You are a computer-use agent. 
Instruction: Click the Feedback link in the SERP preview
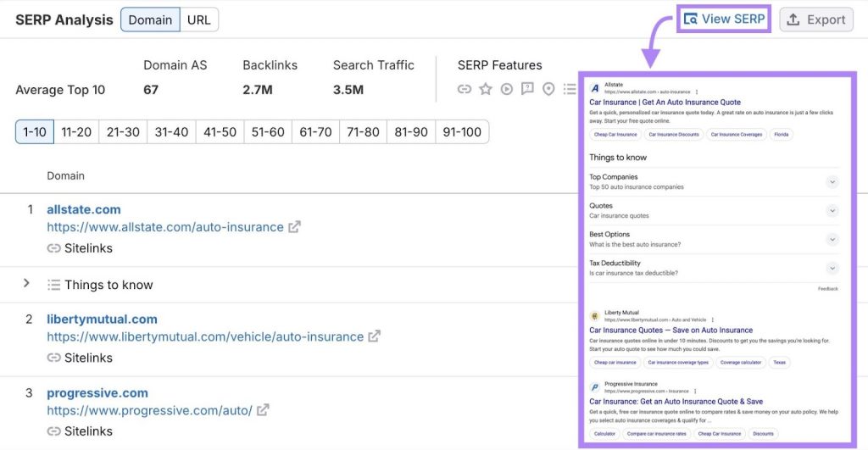[828, 288]
